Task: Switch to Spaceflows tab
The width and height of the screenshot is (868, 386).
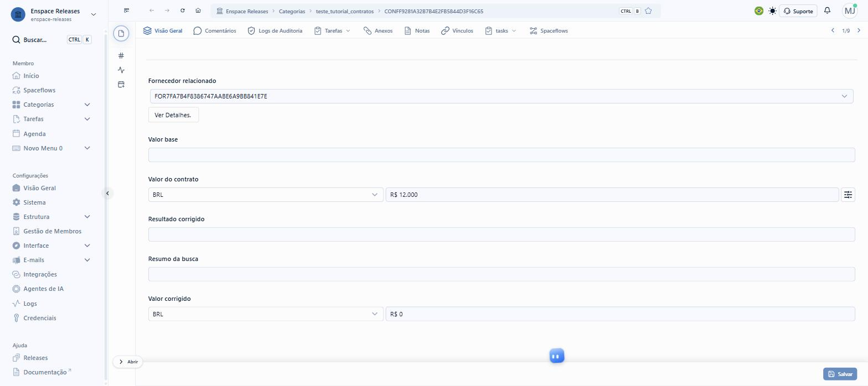Action: pyautogui.click(x=549, y=31)
